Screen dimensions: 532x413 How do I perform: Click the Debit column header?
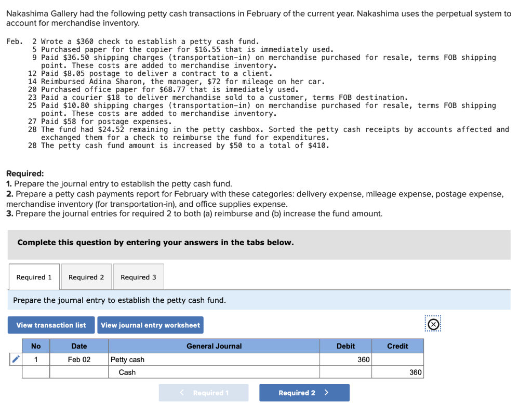pos(345,346)
